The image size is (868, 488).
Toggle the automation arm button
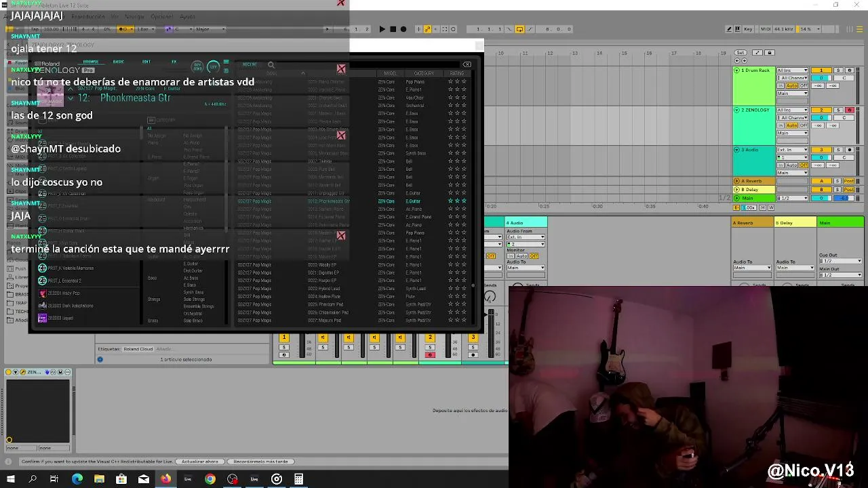428,29
